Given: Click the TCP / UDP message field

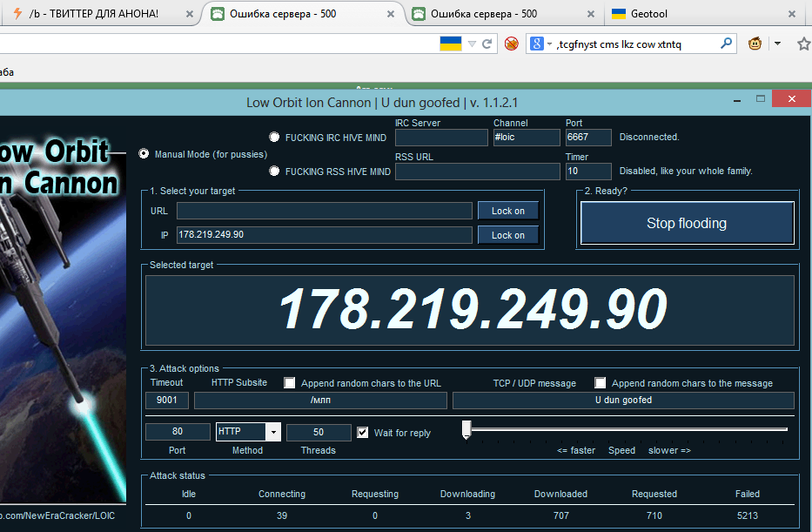Looking at the screenshot, I should click(x=623, y=400).
